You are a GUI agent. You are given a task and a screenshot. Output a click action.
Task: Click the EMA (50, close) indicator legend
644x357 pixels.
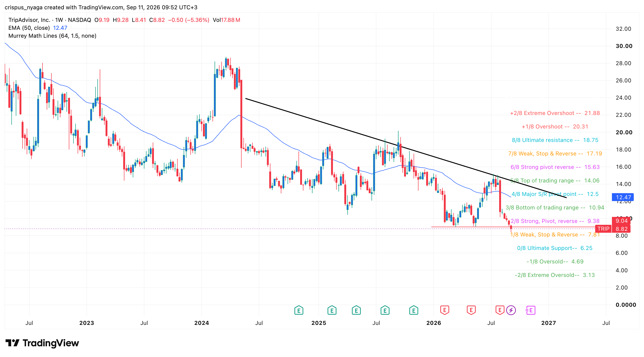(29, 28)
